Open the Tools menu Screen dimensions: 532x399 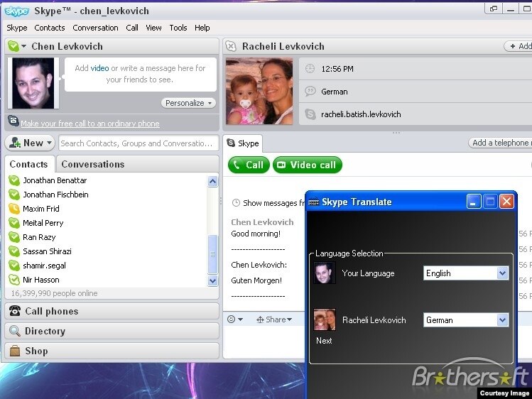178,28
